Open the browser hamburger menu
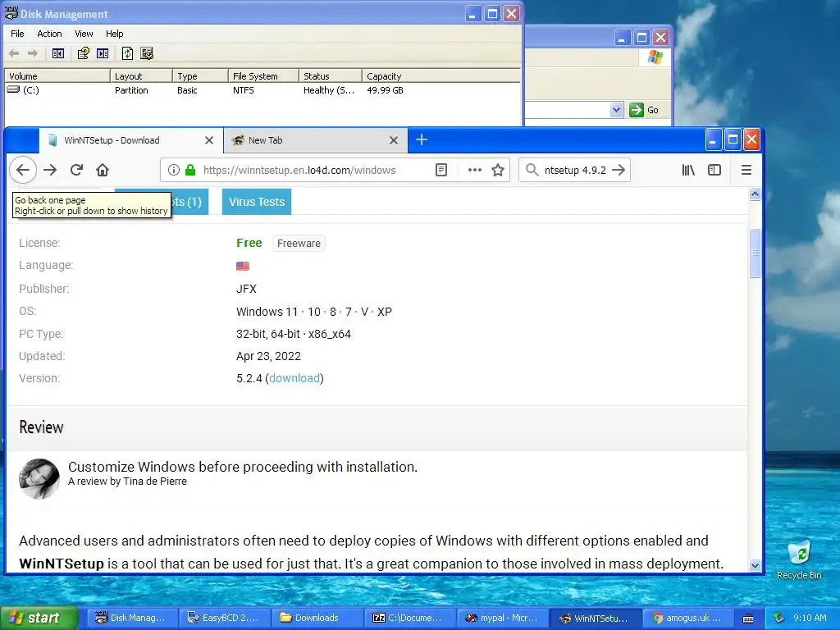This screenshot has width=840, height=630. click(746, 171)
